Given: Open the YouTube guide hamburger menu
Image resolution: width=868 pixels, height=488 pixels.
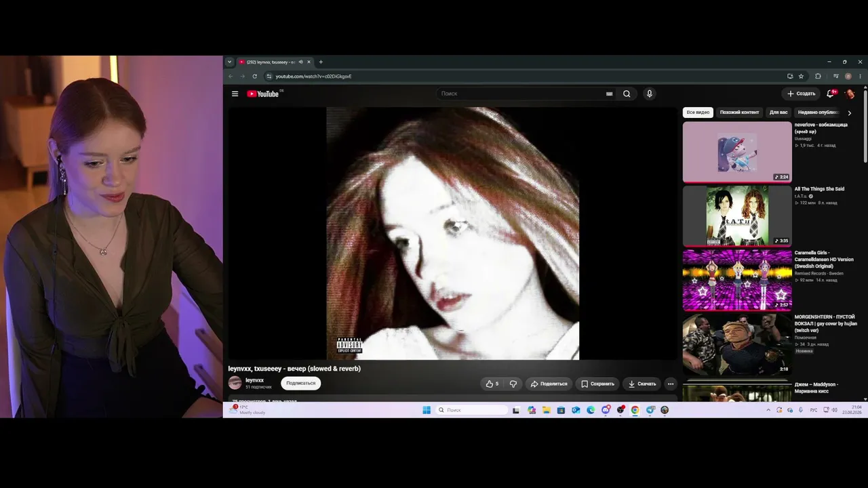Looking at the screenshot, I should (235, 94).
